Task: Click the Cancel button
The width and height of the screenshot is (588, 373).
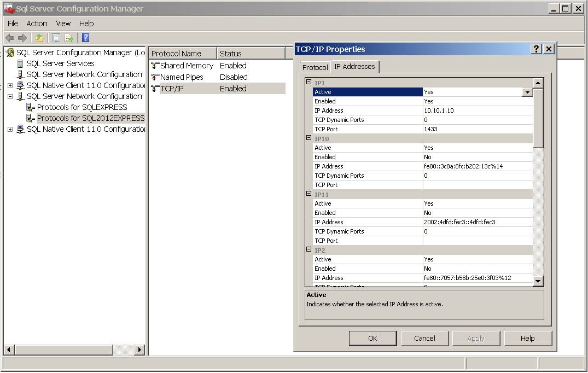Action: point(424,338)
